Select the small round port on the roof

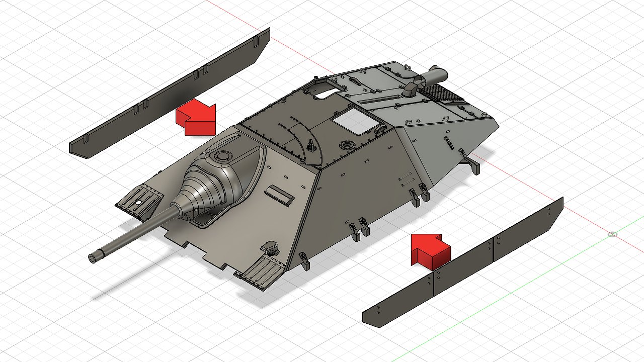347,146
